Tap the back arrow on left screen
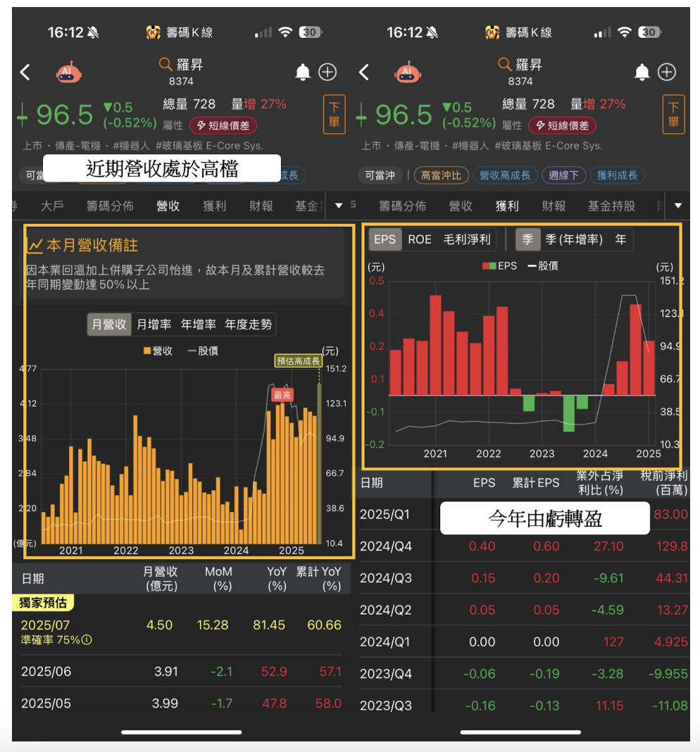The width and height of the screenshot is (700, 752). tap(25, 73)
